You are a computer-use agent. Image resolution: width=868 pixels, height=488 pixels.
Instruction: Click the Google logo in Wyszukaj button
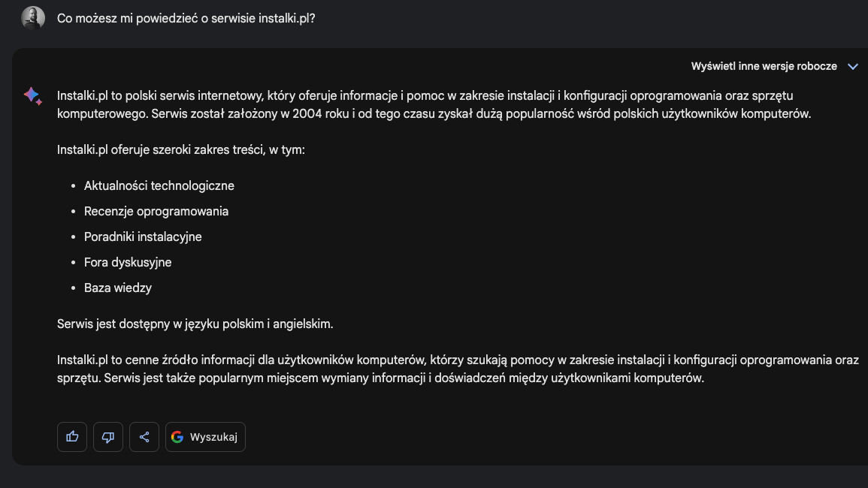[177, 437]
